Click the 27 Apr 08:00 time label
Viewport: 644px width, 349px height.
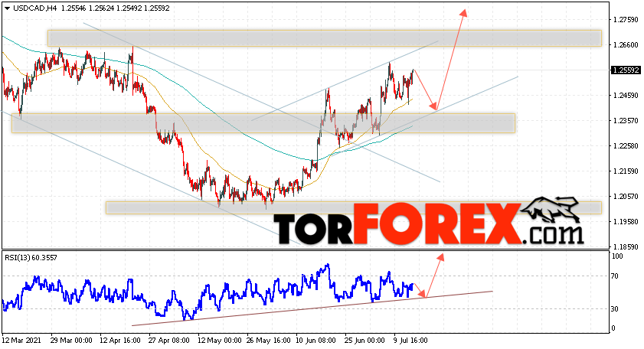pyautogui.click(x=169, y=341)
